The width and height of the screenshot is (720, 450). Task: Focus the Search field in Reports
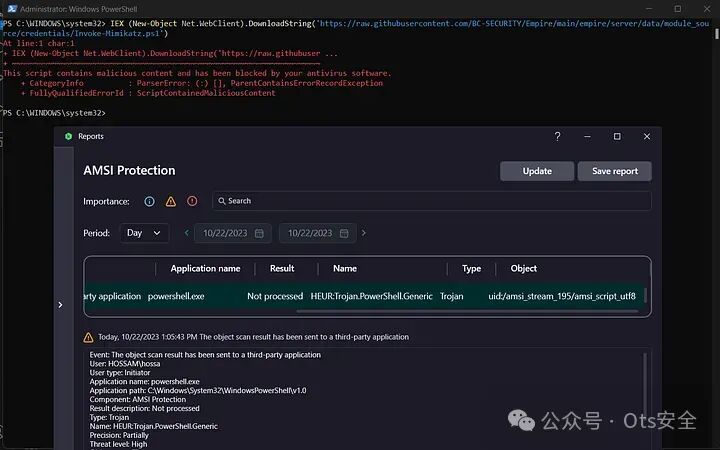pos(432,201)
